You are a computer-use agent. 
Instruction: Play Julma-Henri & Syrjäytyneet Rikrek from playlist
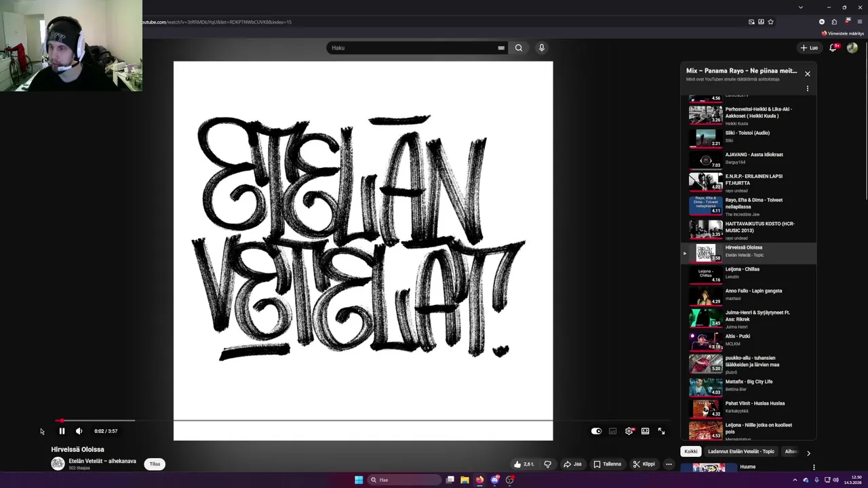coord(749,319)
